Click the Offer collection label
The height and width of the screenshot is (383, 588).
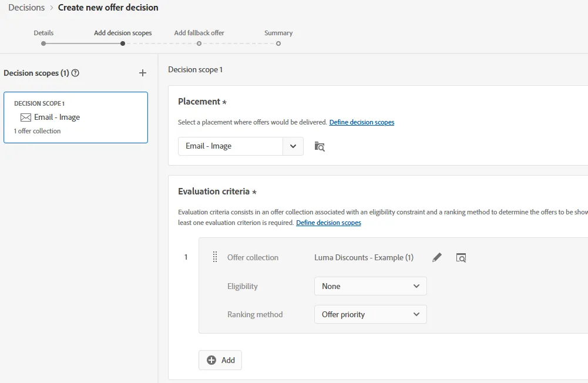click(x=253, y=257)
